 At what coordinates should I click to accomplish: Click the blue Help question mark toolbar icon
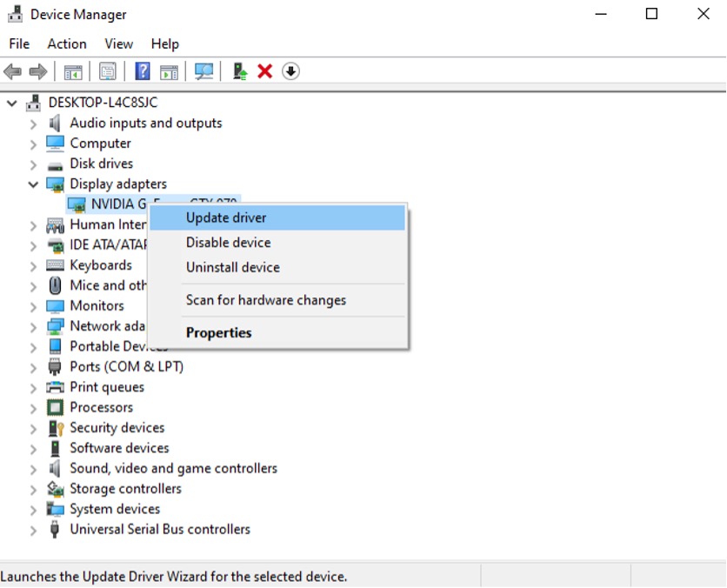coord(143,71)
